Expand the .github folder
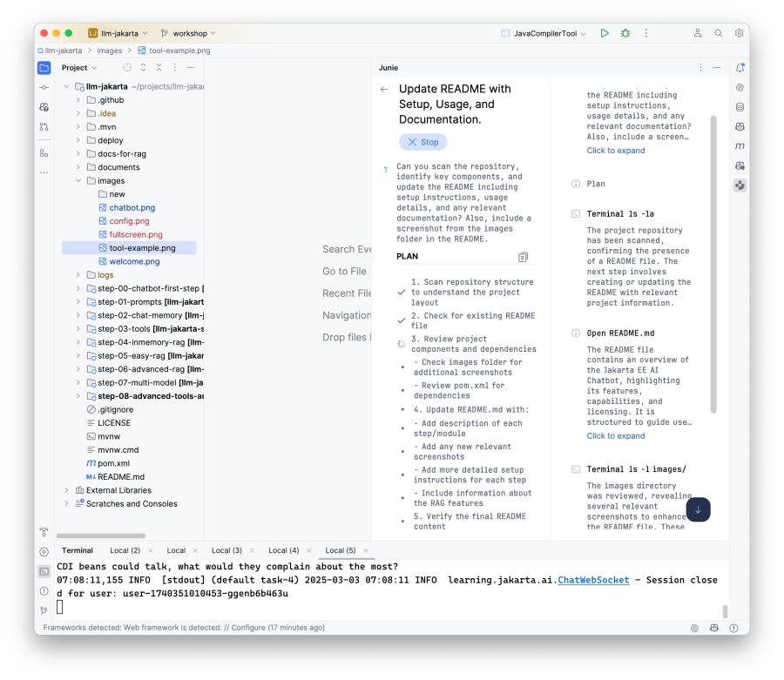This screenshot has width=784, height=680. coord(78,100)
